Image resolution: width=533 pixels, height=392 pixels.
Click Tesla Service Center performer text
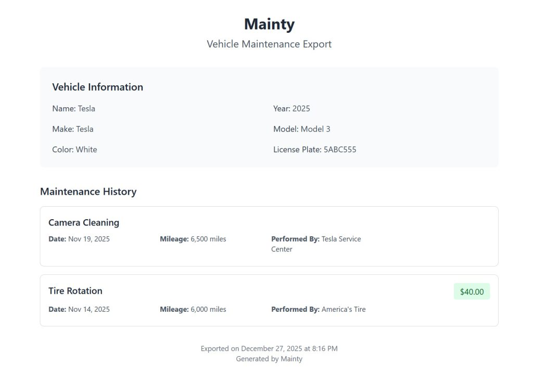[x=315, y=244]
